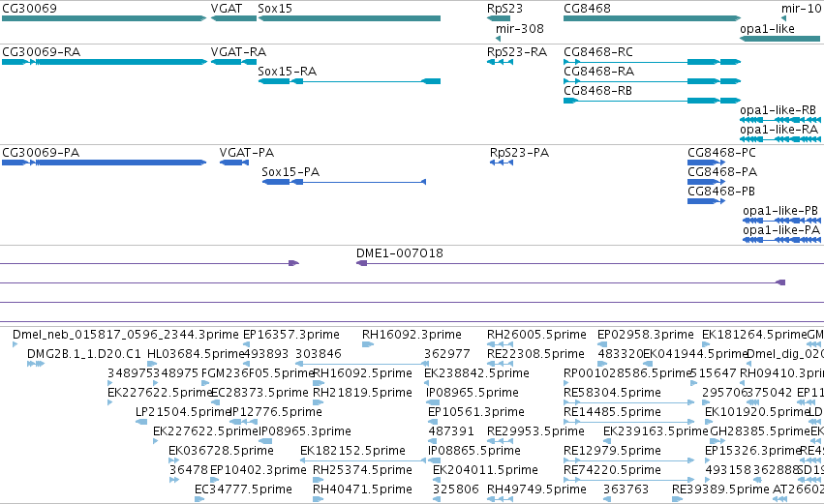The width and height of the screenshot is (824, 504).
Task: Open the RH16092.5prime EST label
Action: coord(362,373)
